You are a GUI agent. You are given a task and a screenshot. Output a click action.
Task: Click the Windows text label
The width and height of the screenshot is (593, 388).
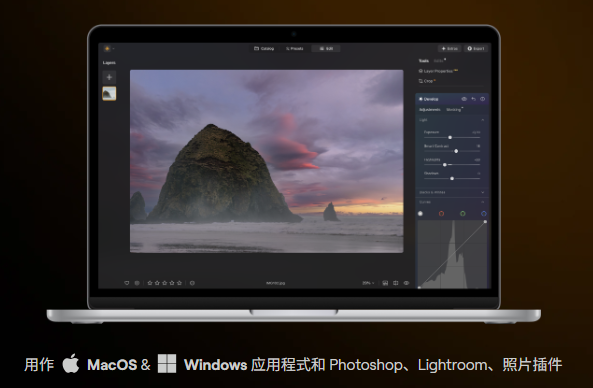pyautogui.click(x=216, y=365)
